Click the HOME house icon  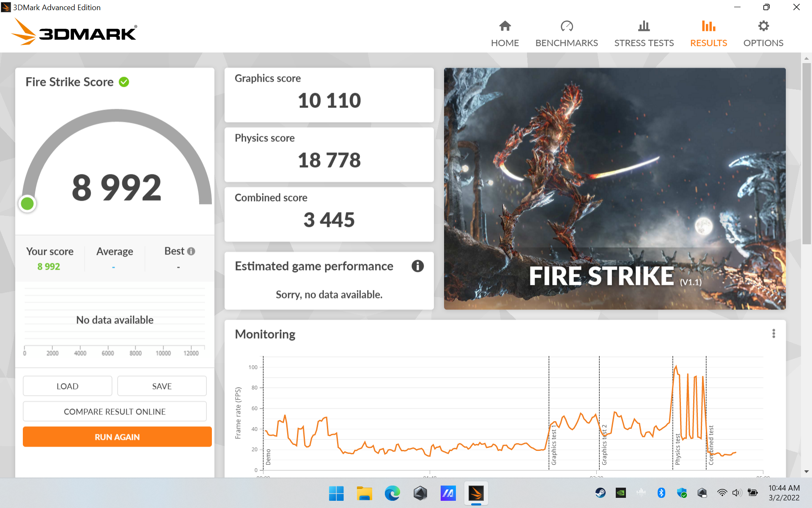pos(505,26)
